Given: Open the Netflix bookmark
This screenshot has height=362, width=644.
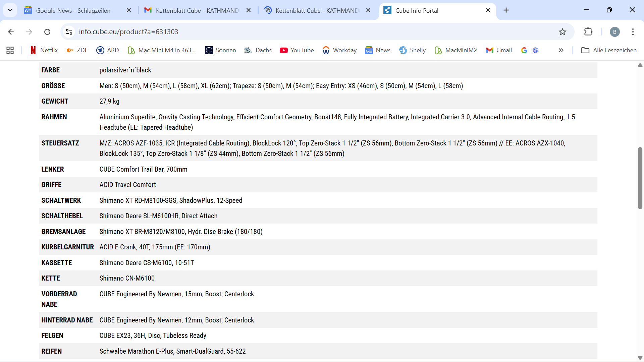Looking at the screenshot, I should [44, 50].
